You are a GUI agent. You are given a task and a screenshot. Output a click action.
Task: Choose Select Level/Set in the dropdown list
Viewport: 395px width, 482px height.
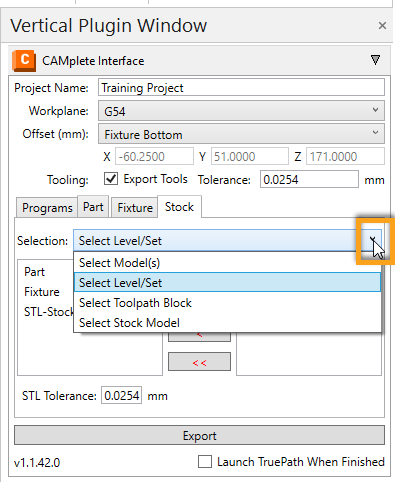[227, 282]
